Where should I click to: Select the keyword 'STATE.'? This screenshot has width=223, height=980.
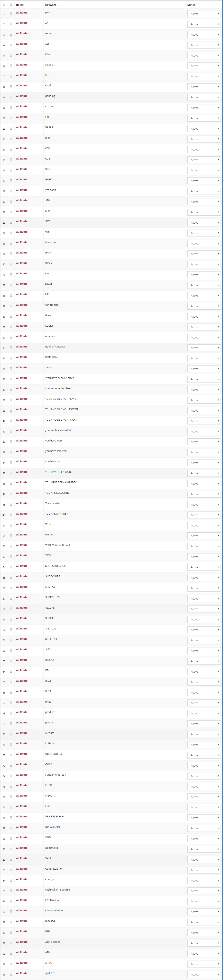[49, 284]
